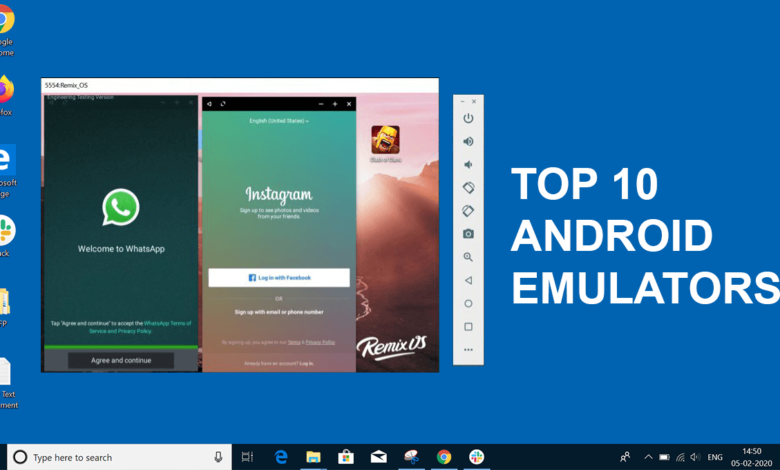
Task: Open Microsoft Edge from taskbar
Action: tap(281, 457)
